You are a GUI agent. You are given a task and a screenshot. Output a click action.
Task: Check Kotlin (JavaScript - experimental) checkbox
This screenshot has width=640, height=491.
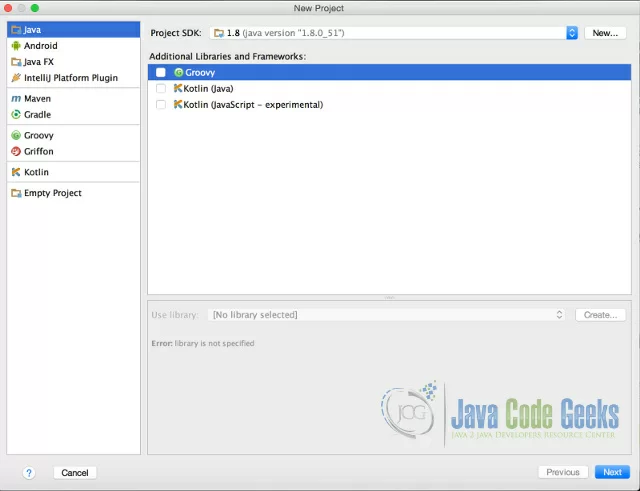point(161,105)
